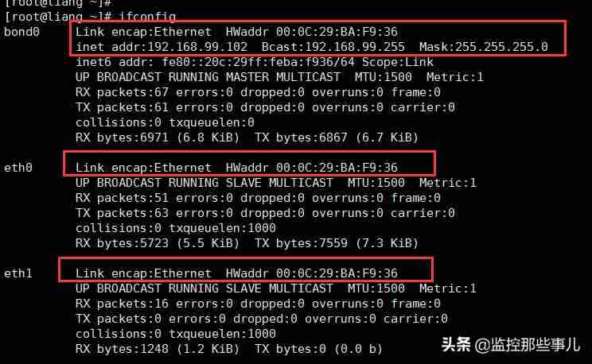Click the bond0 interface name
The width and height of the screenshot is (592, 364).
point(21,32)
